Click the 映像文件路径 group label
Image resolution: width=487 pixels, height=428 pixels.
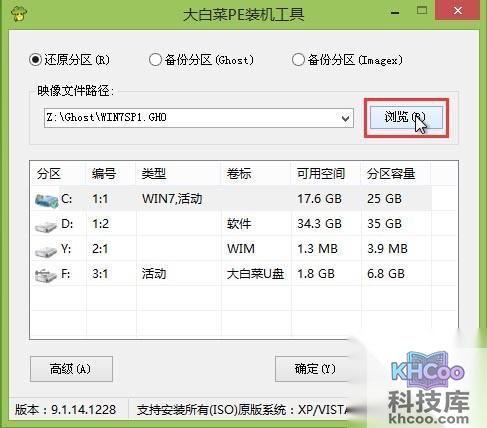pyautogui.click(x=75, y=90)
